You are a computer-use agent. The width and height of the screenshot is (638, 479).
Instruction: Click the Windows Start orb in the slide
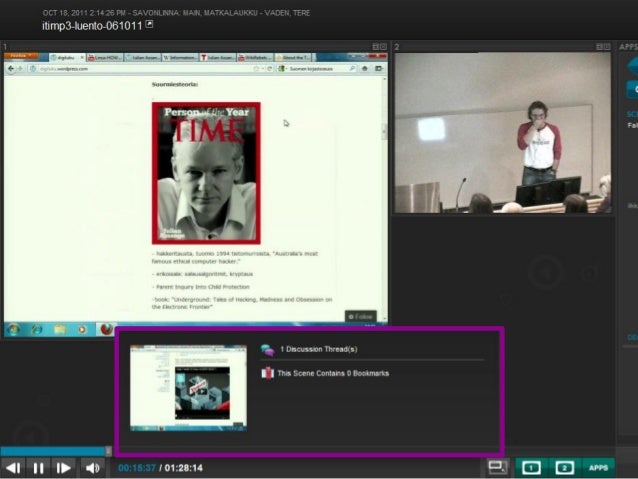point(13,329)
